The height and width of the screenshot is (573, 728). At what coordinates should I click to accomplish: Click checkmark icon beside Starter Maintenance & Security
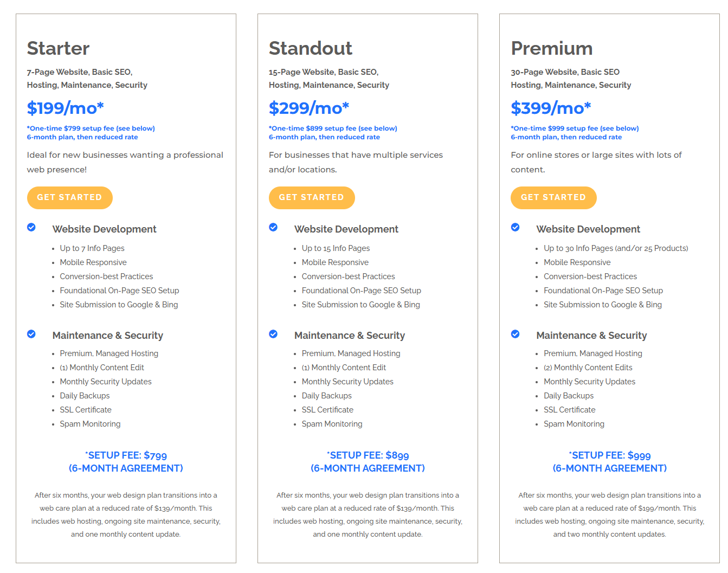[x=31, y=334]
